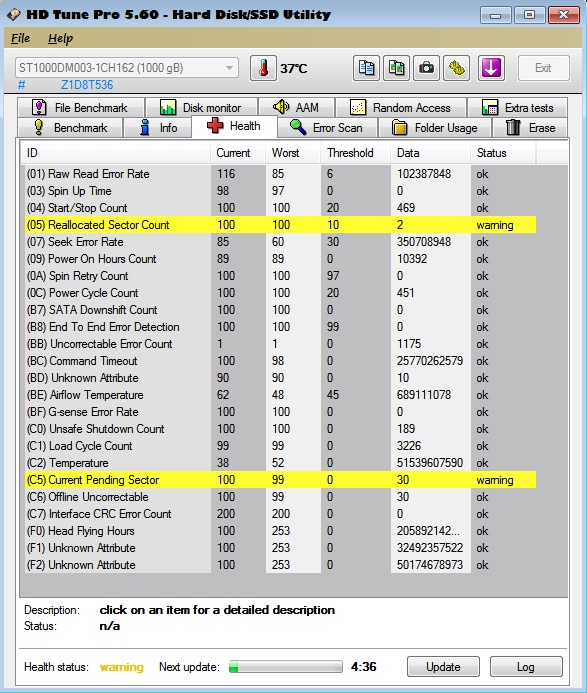Select the Seek Error Rate row
Image resolution: width=587 pixels, height=693 pixels.
tap(280, 242)
